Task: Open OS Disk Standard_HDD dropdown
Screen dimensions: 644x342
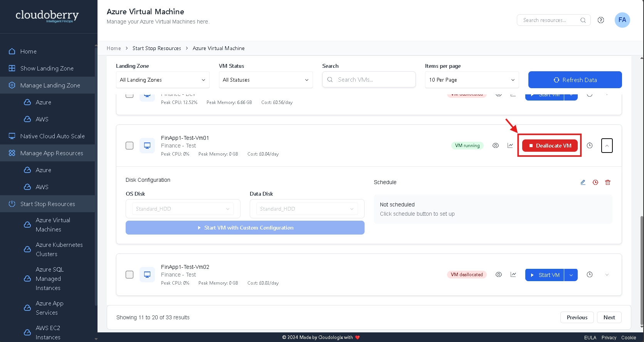Action: [x=183, y=209]
